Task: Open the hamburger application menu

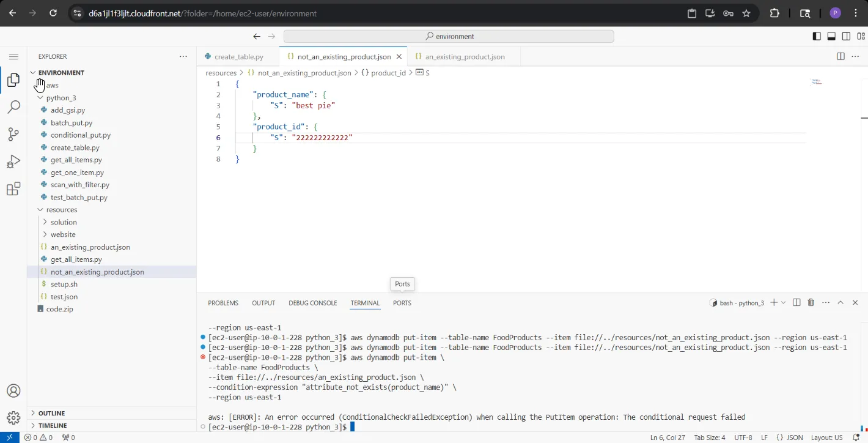Action: pos(13,56)
